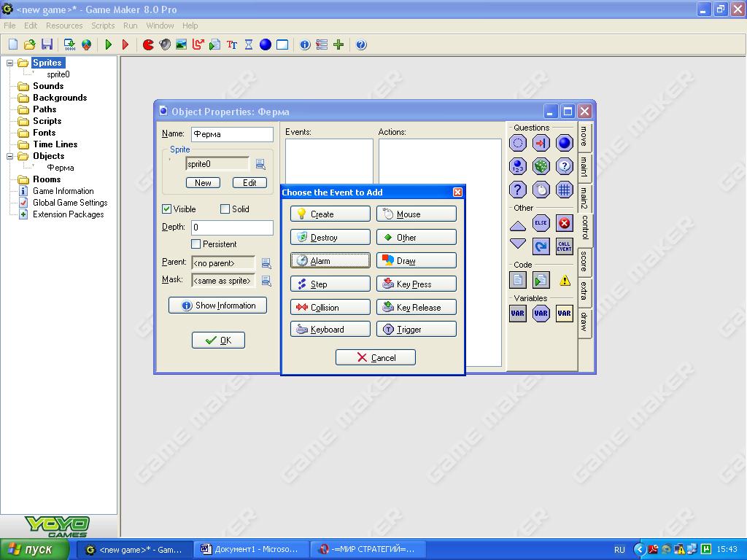Screen dimensions: 747x560
Task: Open the Mask sprite chooser menu
Action: 266,281
